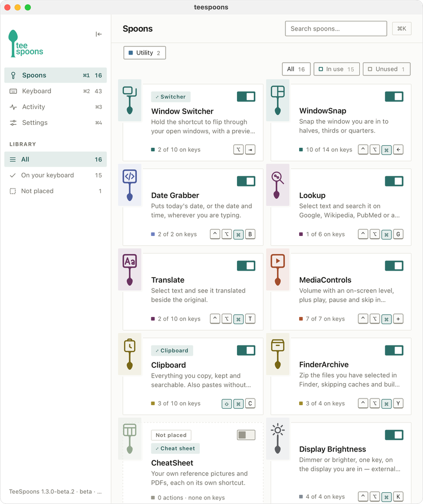The height and width of the screenshot is (504, 423).
Task: Go to the Keyboard section
Action: click(x=55, y=91)
